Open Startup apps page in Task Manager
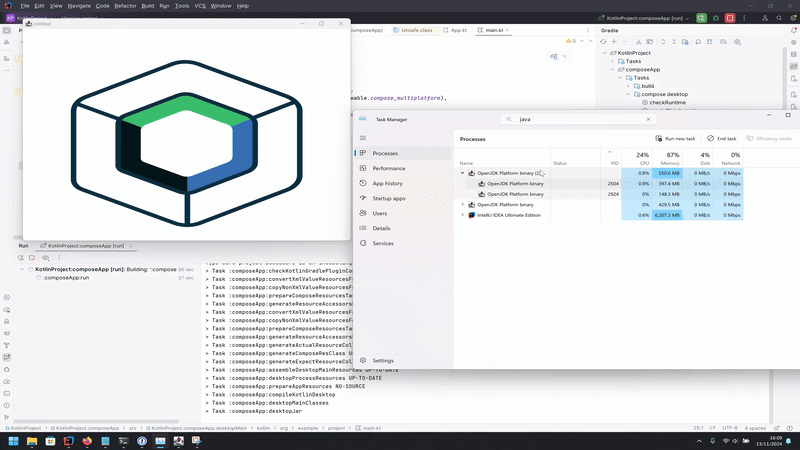The width and height of the screenshot is (800, 450). click(403, 198)
